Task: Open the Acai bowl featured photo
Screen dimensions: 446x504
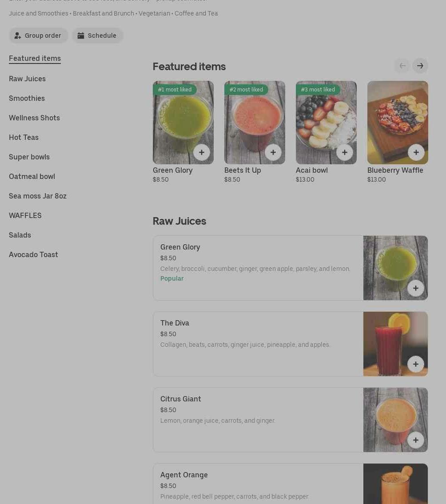Action: [x=326, y=123]
